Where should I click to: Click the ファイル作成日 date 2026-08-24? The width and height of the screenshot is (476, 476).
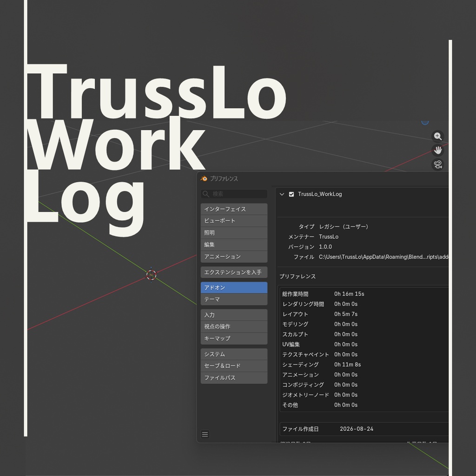[357, 429]
